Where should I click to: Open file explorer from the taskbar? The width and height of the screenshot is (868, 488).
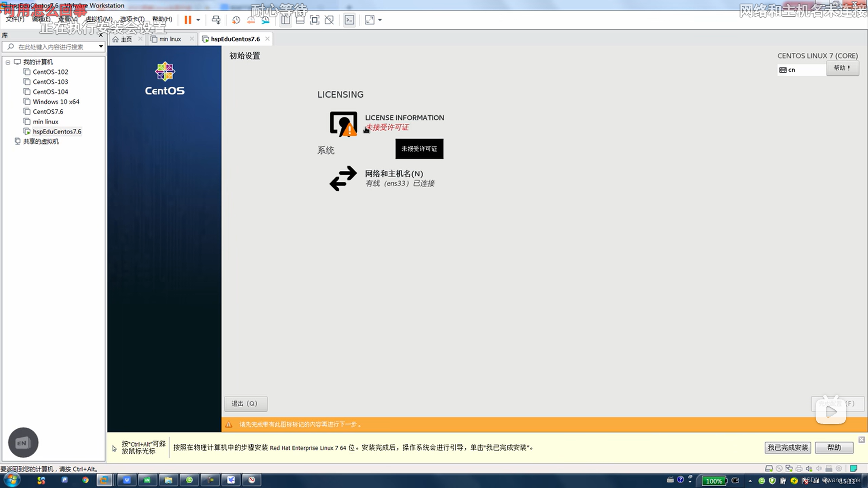[x=169, y=480]
